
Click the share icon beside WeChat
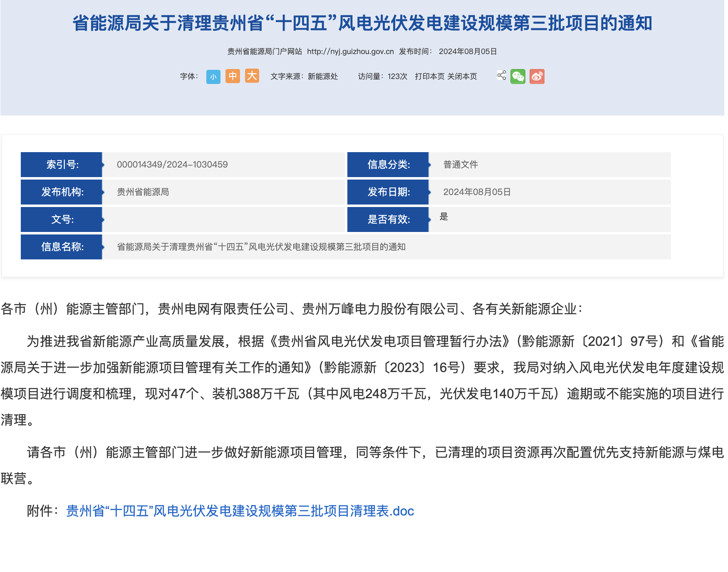click(501, 75)
